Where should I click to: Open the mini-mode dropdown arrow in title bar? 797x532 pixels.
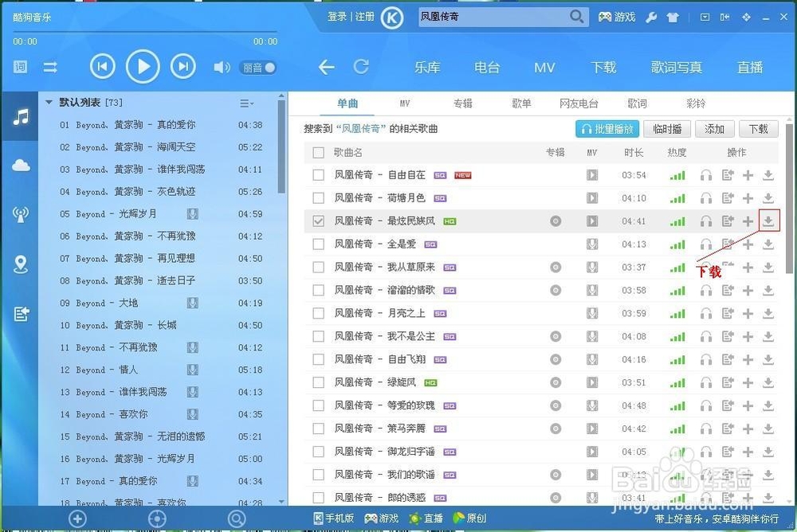[x=705, y=16]
